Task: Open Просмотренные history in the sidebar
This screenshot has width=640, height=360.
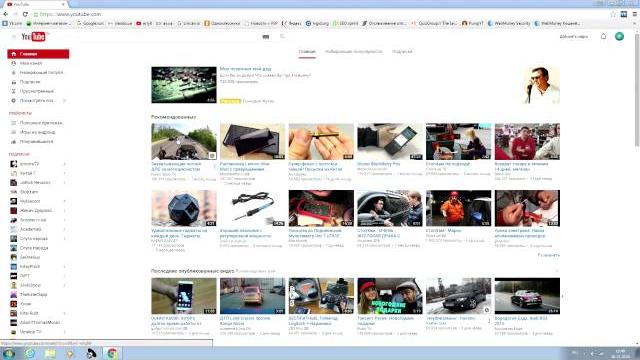Action: pyautogui.click(x=38, y=91)
